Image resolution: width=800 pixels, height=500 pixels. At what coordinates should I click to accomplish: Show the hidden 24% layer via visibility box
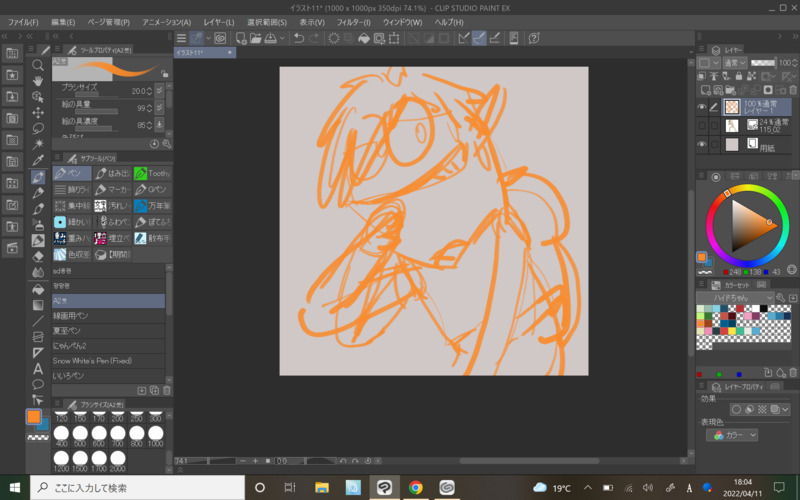[702, 126]
